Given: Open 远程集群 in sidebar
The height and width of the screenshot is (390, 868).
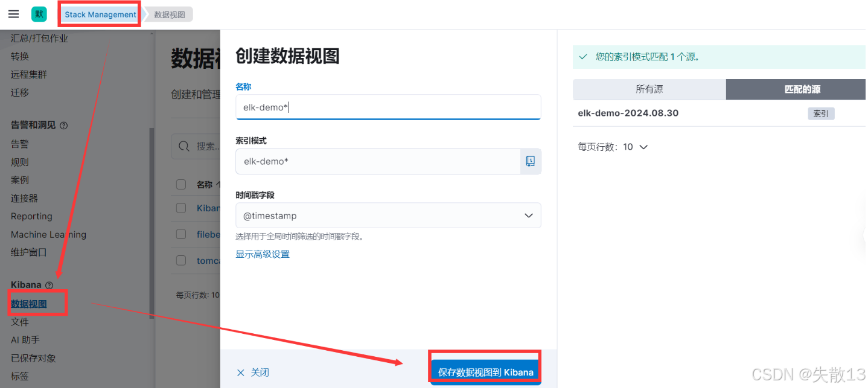Looking at the screenshot, I should (28, 74).
